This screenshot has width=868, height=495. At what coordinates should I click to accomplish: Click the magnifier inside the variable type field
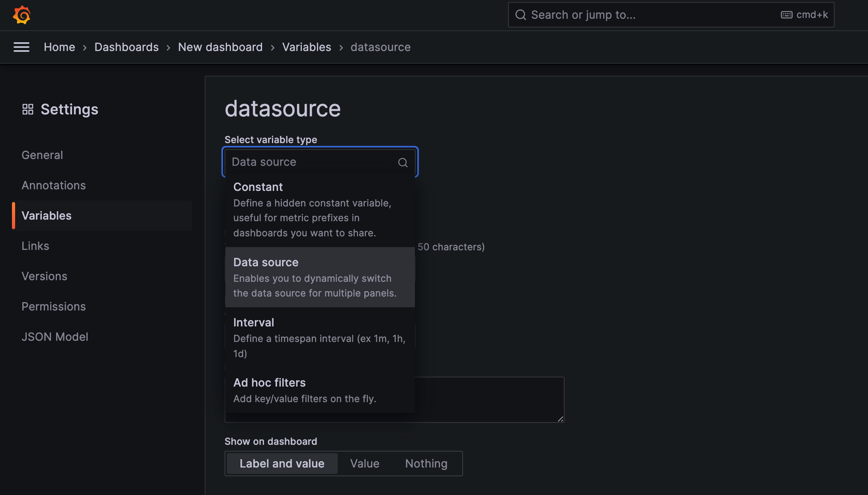coord(402,162)
